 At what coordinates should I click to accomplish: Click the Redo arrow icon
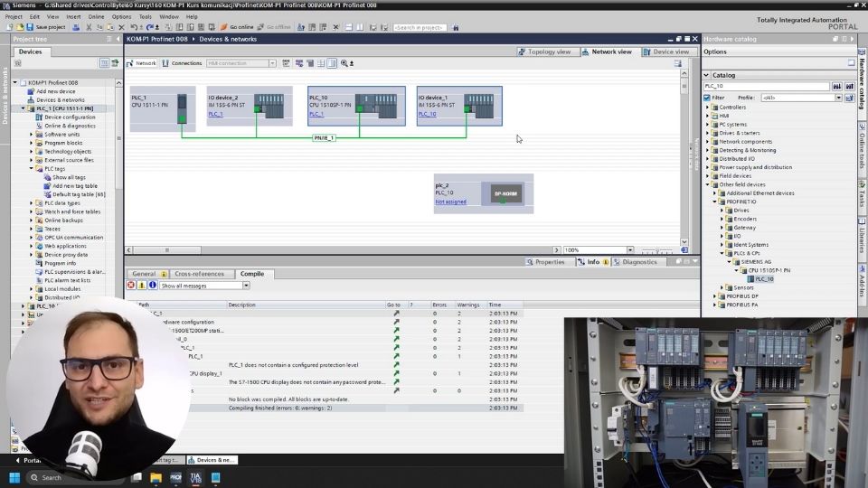coord(149,27)
